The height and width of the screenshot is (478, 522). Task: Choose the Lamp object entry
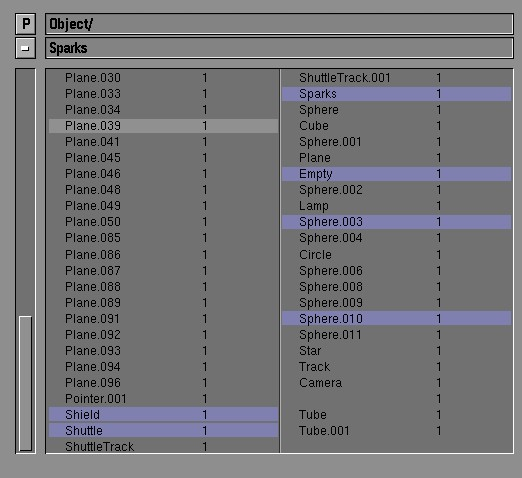397,206
